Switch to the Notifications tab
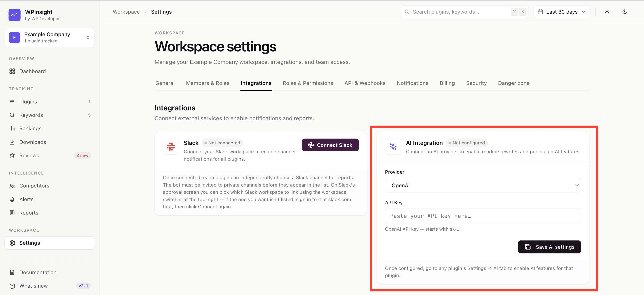The image size is (644, 295). [x=412, y=83]
